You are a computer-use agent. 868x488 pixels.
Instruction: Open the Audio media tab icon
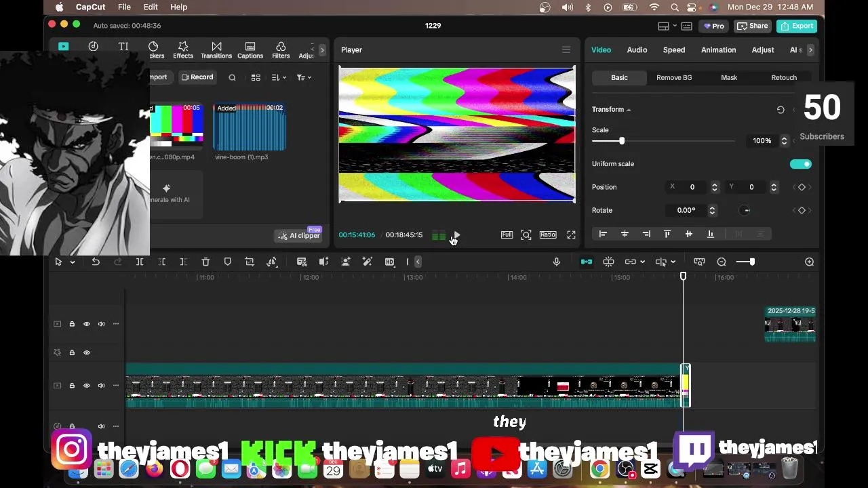tap(93, 47)
